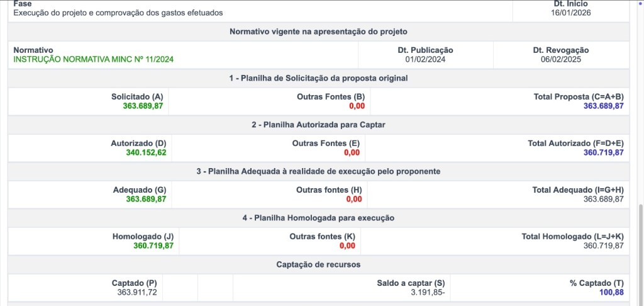Click the Outras fontes (K) red value
The image size is (644, 306).
[x=347, y=246]
